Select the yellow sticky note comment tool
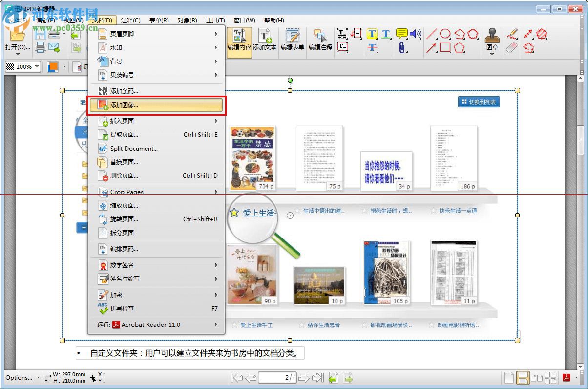Viewport: 588px width, 389px height. [401, 34]
